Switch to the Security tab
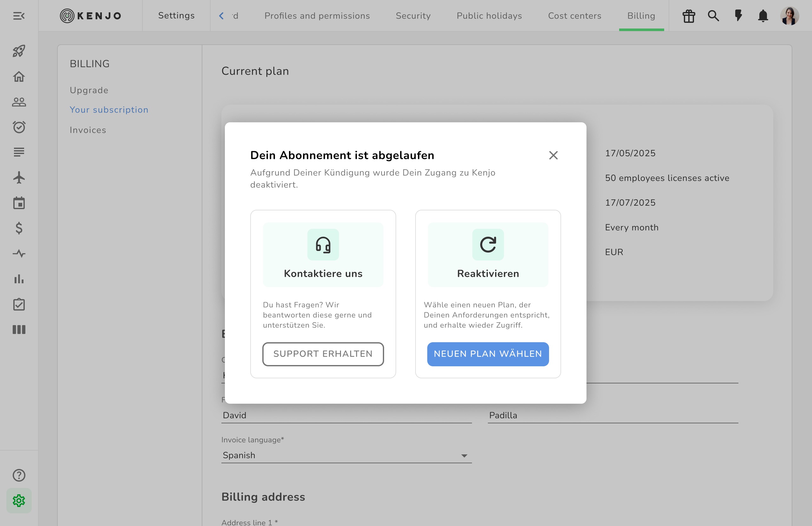This screenshot has width=812, height=526. [413, 16]
